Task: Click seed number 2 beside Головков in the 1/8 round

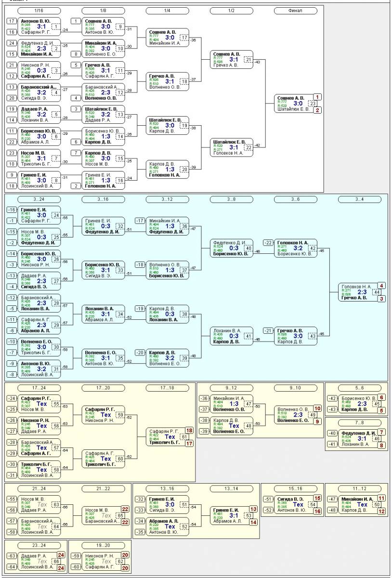Action: point(76,186)
